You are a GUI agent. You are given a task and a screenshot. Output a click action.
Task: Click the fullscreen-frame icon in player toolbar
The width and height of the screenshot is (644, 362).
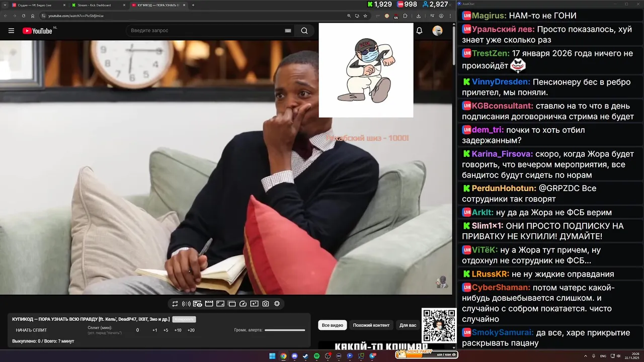(220, 304)
